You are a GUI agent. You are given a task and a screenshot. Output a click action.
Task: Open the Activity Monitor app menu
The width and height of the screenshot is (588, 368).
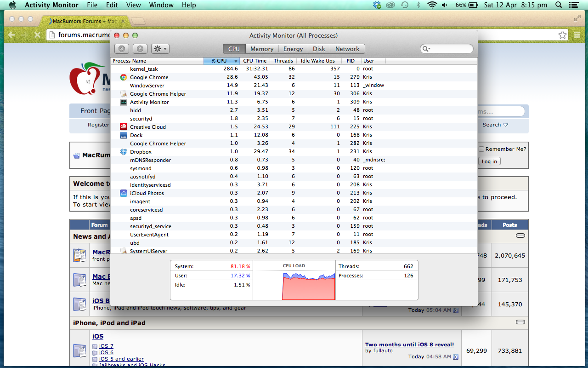[x=52, y=5]
